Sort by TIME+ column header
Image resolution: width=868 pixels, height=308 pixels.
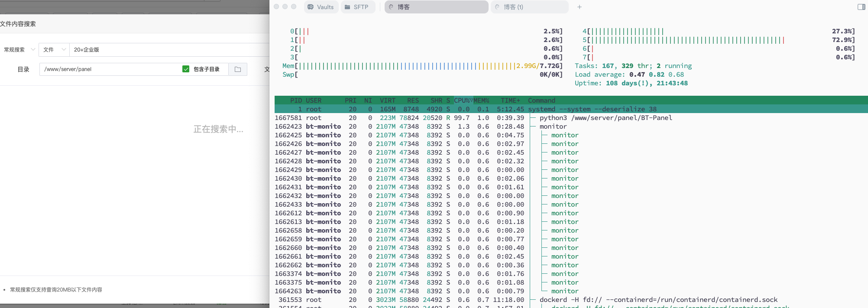click(510, 101)
